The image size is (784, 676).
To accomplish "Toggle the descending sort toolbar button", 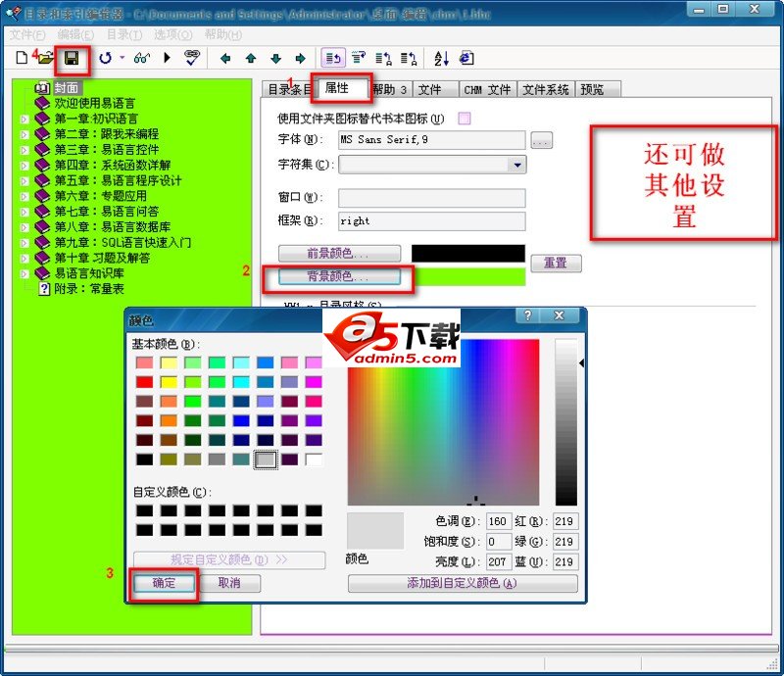I will (408, 59).
